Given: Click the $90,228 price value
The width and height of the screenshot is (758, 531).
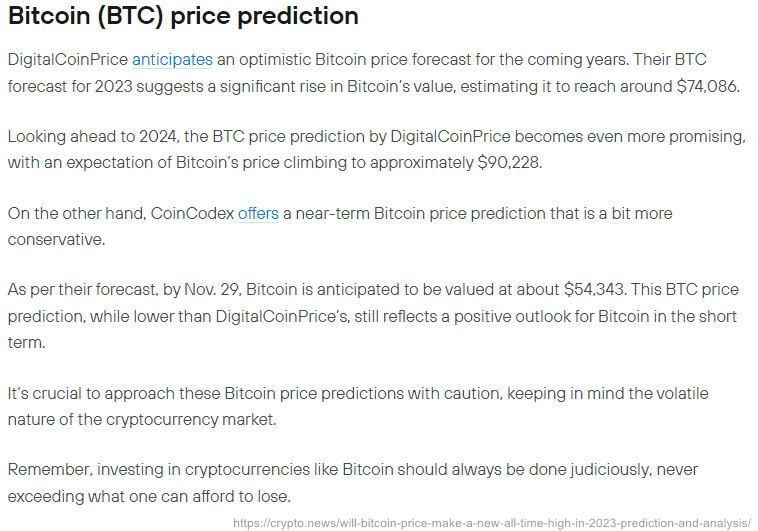Looking at the screenshot, I should point(509,162).
